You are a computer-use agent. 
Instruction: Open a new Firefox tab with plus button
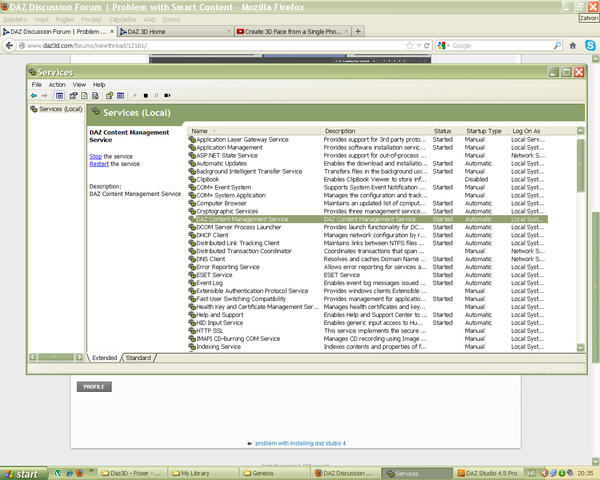[x=358, y=31]
